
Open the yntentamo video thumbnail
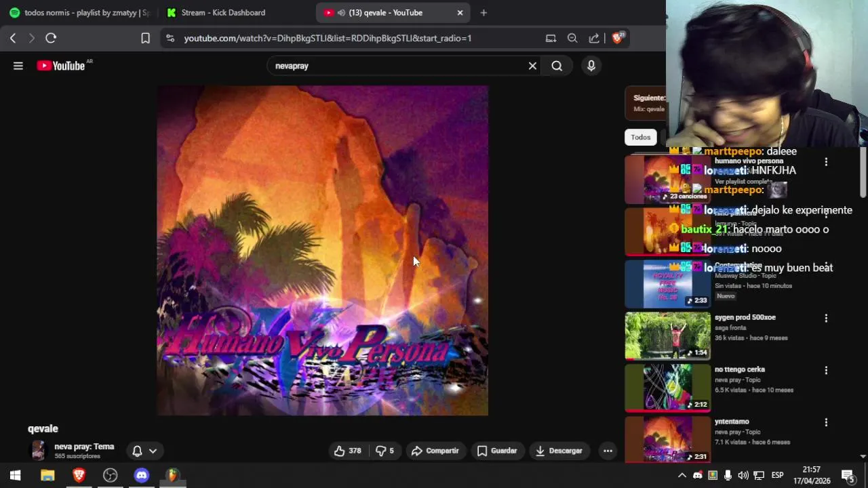click(668, 439)
